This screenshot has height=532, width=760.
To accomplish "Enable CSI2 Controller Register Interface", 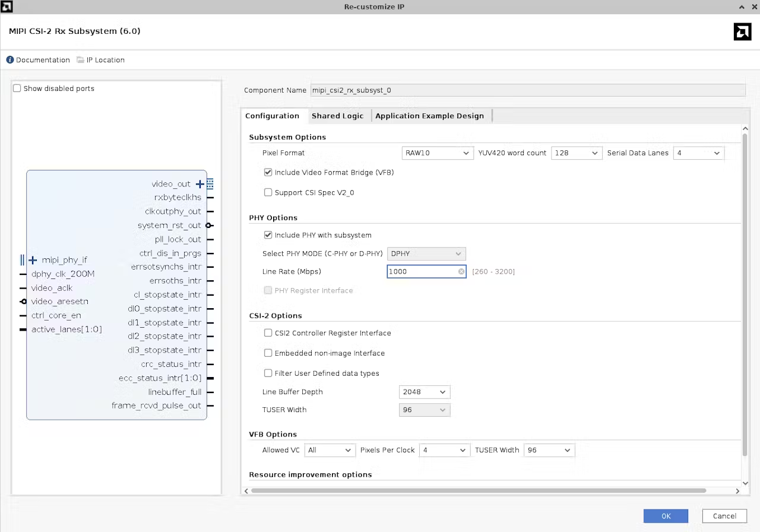I will coord(268,333).
